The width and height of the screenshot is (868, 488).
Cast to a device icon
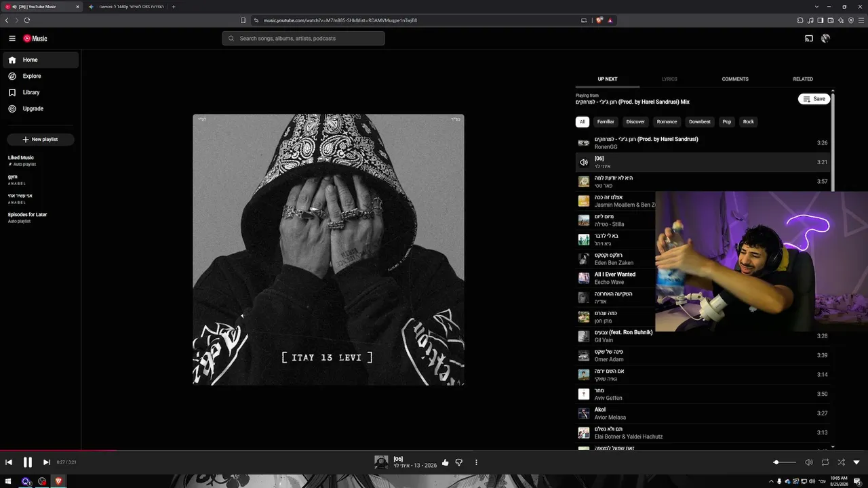(809, 39)
